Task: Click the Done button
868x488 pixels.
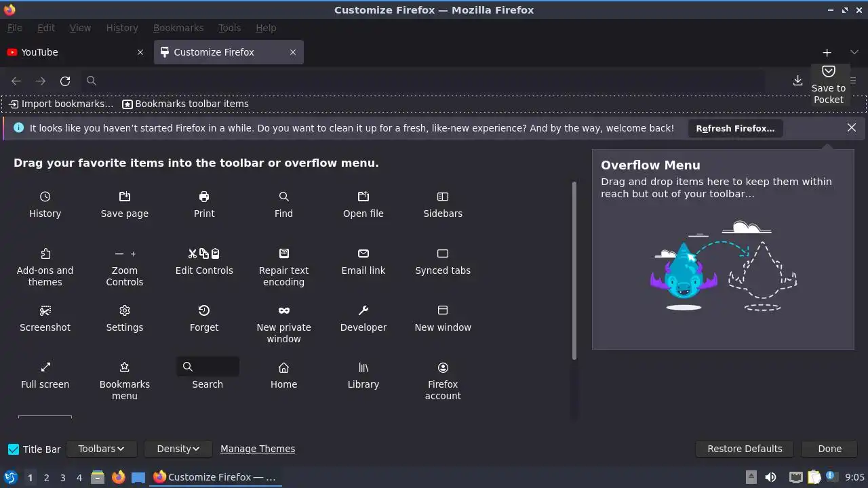Action: click(829, 449)
